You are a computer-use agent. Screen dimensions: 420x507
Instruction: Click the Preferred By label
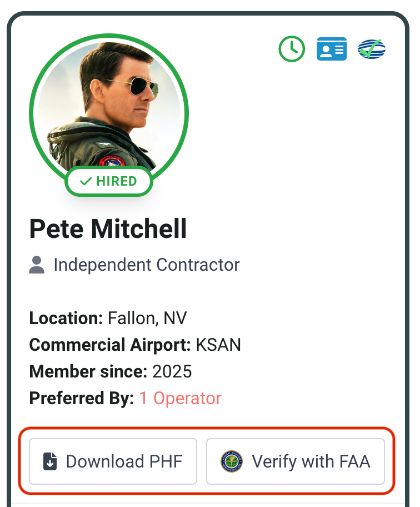[82, 398]
